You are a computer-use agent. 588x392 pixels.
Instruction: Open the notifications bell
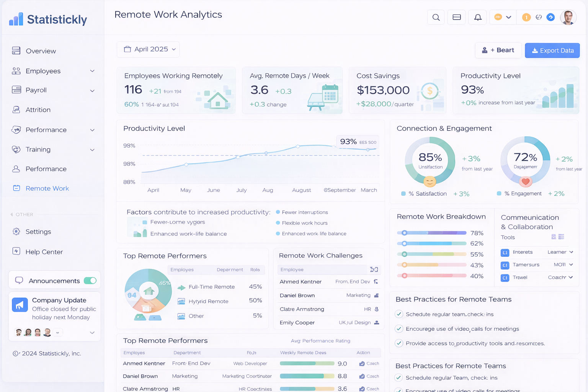pos(477,17)
